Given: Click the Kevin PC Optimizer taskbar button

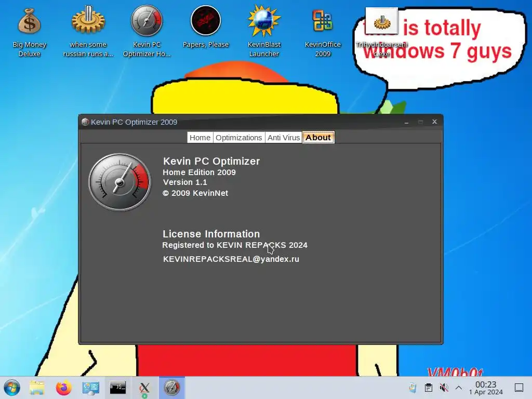Looking at the screenshot, I should tap(172, 388).
